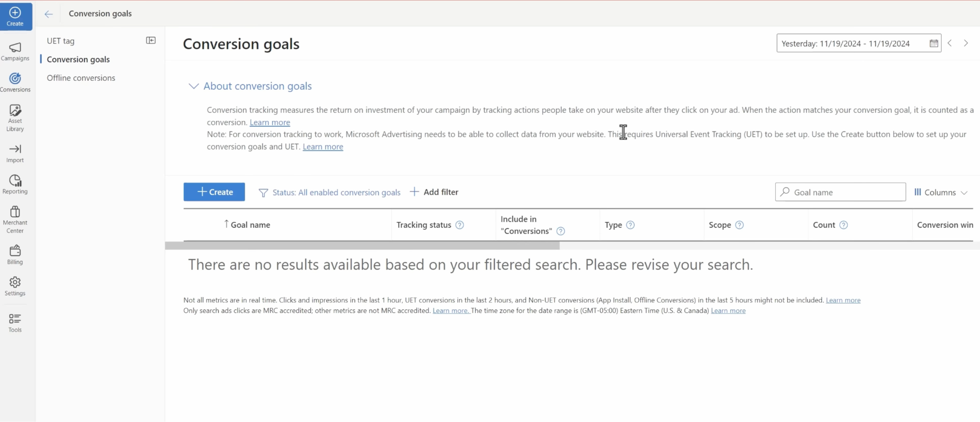Open Learn more link after 'conversion.'

270,122
